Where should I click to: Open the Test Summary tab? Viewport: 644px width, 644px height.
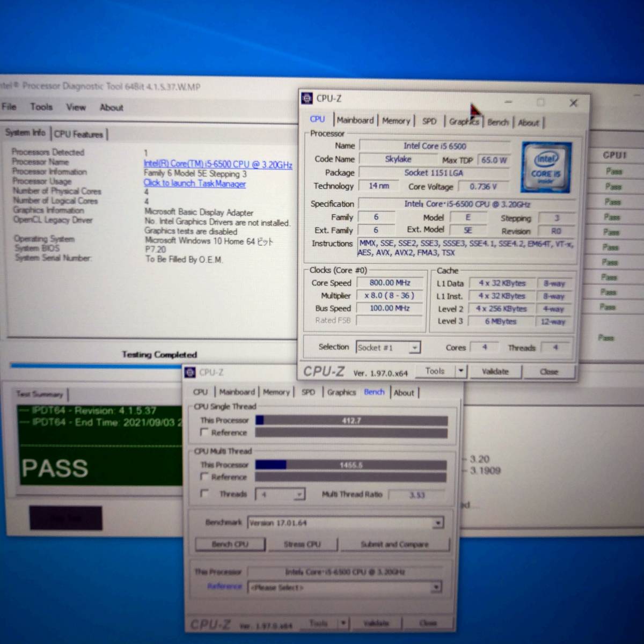[x=40, y=394]
